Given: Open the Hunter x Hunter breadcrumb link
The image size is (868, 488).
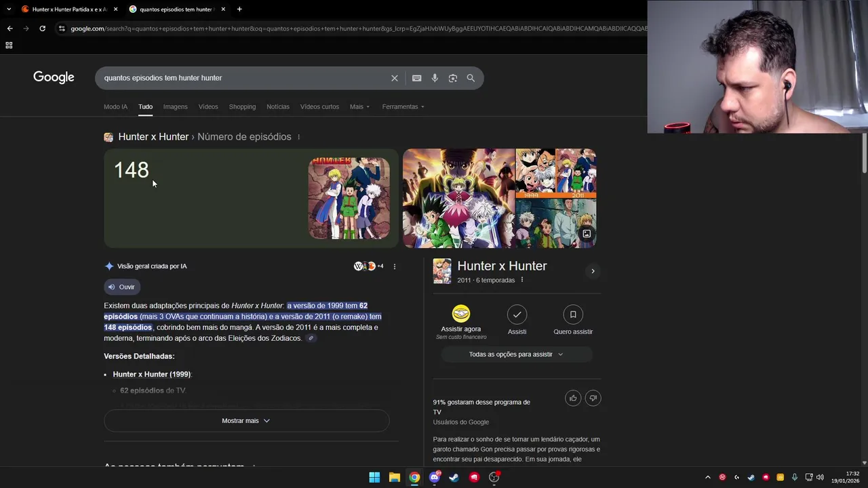Looking at the screenshot, I should (153, 137).
